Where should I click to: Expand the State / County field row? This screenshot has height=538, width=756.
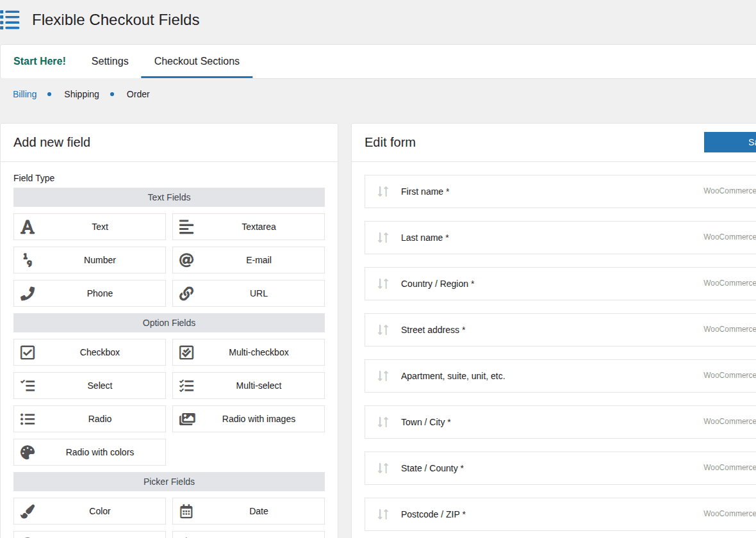(560, 468)
